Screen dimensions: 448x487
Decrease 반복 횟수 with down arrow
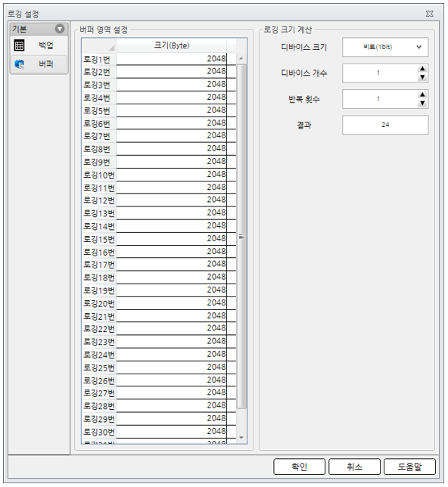click(422, 103)
